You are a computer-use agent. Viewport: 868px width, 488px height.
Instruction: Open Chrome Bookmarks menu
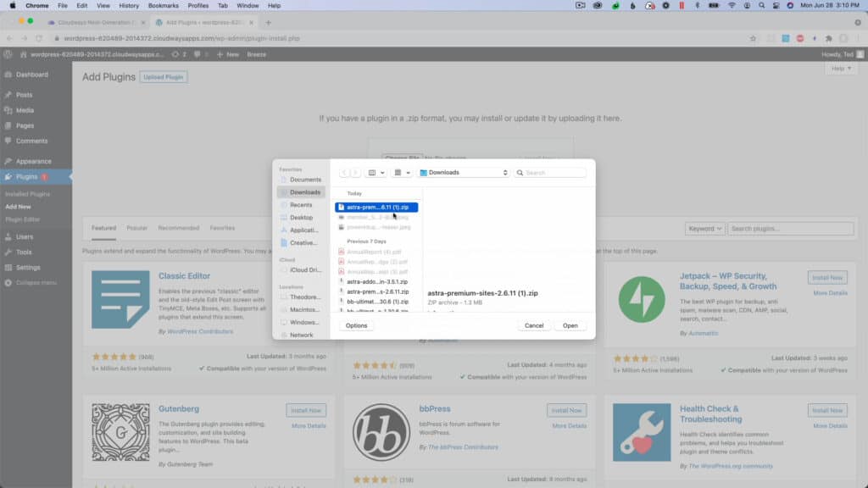pos(164,6)
